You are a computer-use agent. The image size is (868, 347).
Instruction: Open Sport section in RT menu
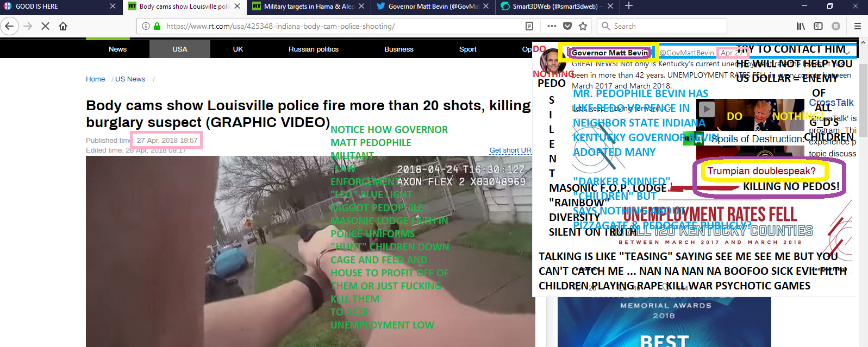tap(468, 49)
